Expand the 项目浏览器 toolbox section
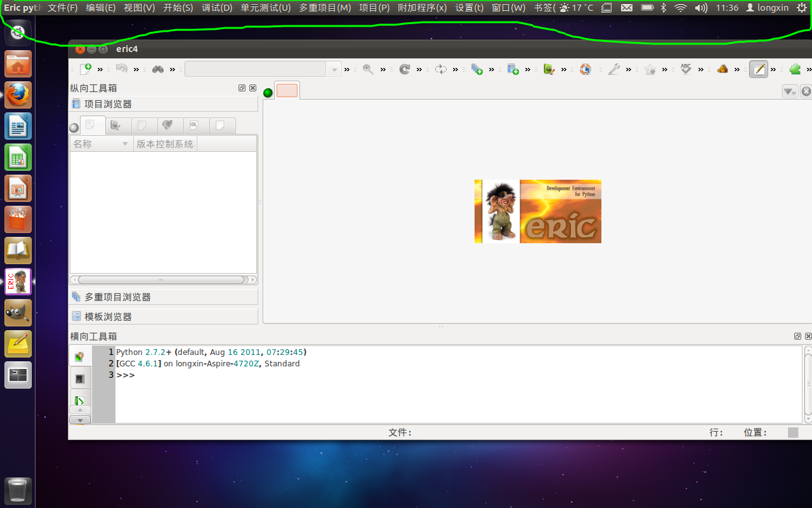This screenshot has height=508, width=812. coord(164,104)
